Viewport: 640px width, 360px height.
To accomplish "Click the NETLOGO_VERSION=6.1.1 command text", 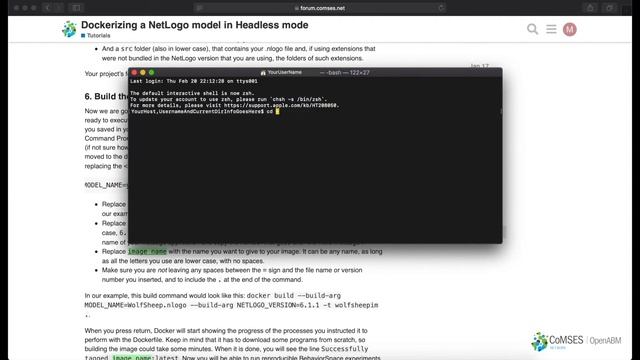I will point(278,305).
